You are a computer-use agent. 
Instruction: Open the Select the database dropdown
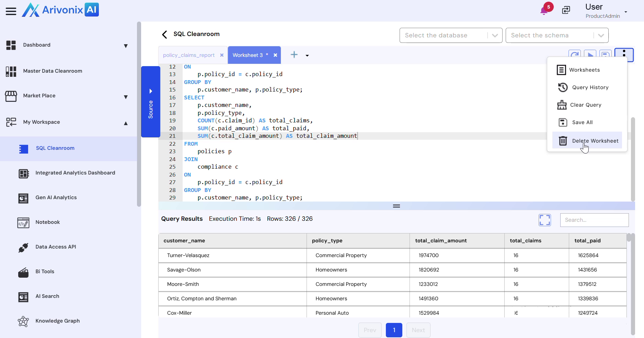[x=451, y=35]
